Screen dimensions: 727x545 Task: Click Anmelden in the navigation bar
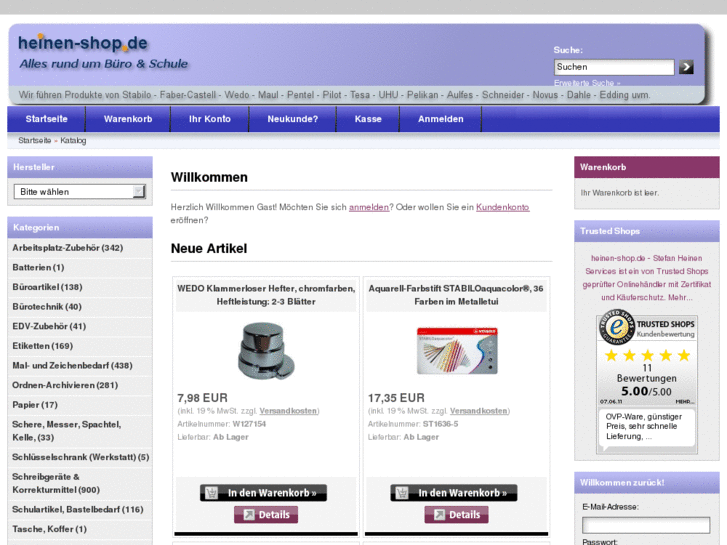tap(440, 119)
